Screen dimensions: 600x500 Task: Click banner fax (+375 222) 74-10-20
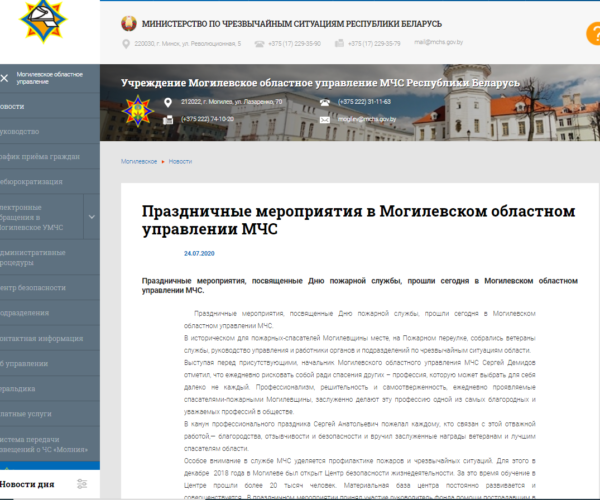[x=207, y=119]
